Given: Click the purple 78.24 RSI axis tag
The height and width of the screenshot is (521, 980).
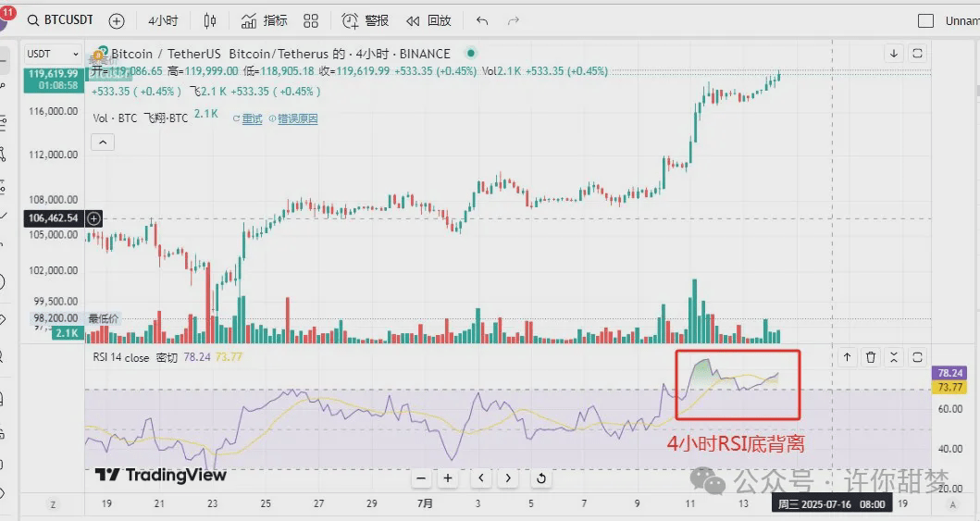Looking at the screenshot, I should [x=950, y=373].
